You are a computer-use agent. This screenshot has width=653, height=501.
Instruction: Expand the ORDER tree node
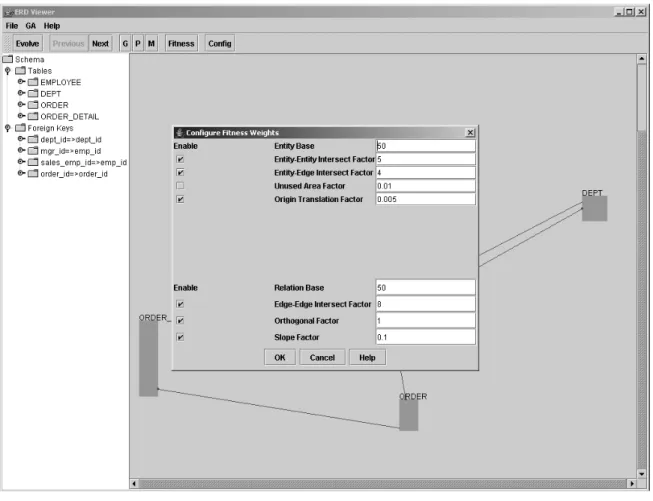21,105
